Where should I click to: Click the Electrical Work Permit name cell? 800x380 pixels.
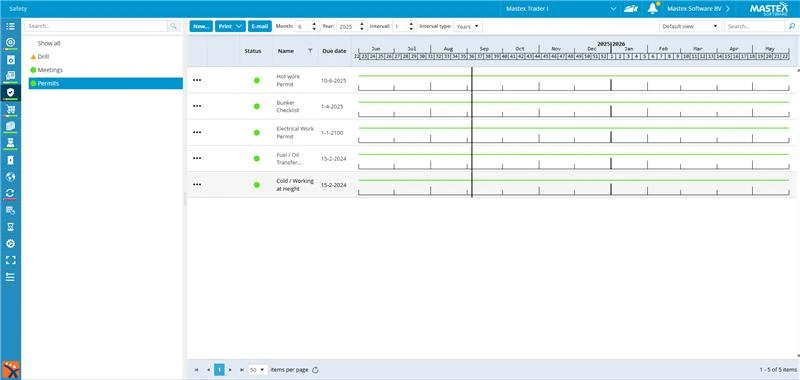[x=295, y=132]
